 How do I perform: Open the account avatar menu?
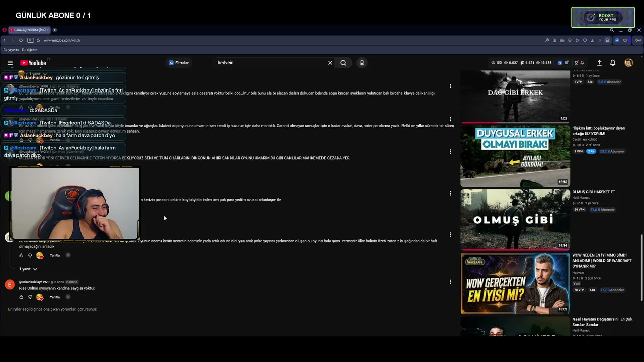[x=628, y=63]
